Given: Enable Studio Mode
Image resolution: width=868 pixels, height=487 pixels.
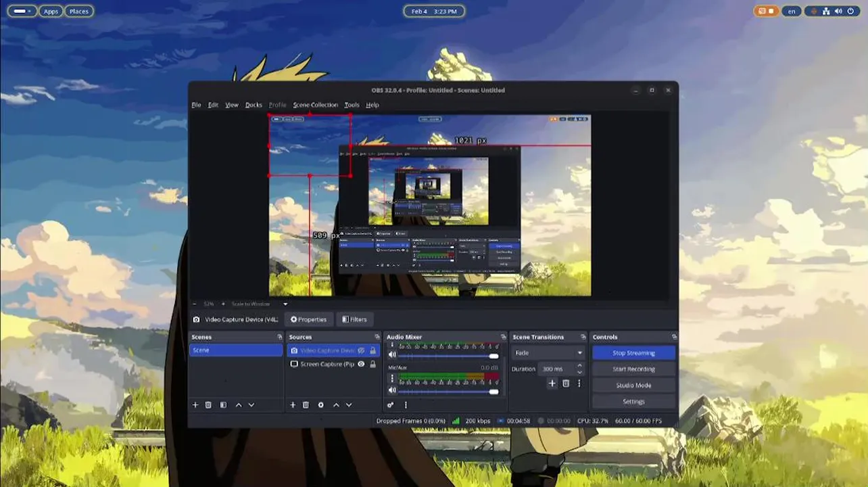Looking at the screenshot, I should 633,386.
